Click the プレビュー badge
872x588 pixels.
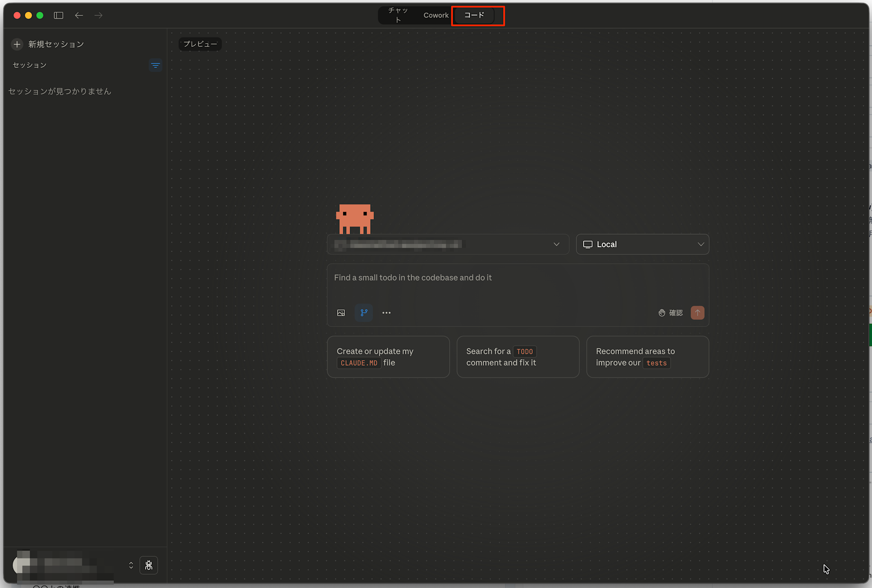tap(200, 44)
